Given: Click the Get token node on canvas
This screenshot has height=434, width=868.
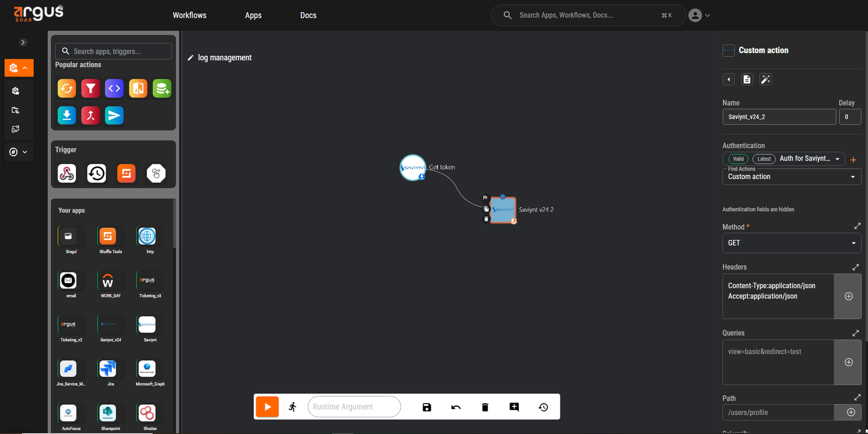Looking at the screenshot, I should coord(413,168).
